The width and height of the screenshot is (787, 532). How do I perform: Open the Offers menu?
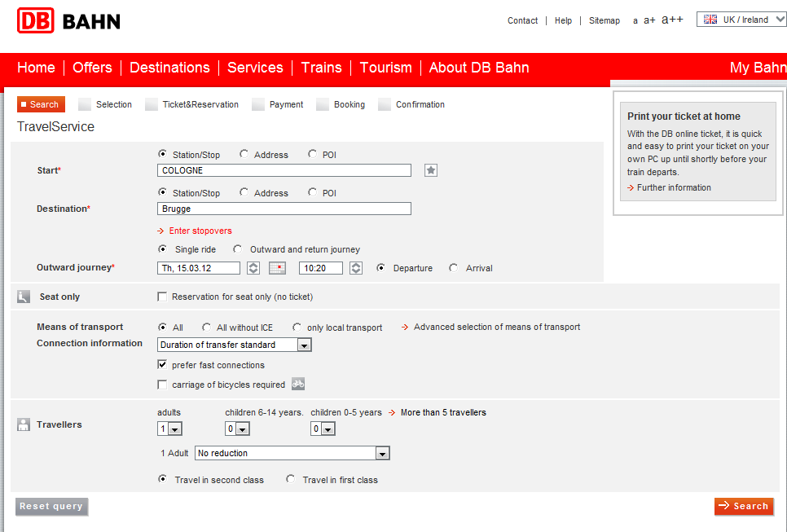[92, 68]
